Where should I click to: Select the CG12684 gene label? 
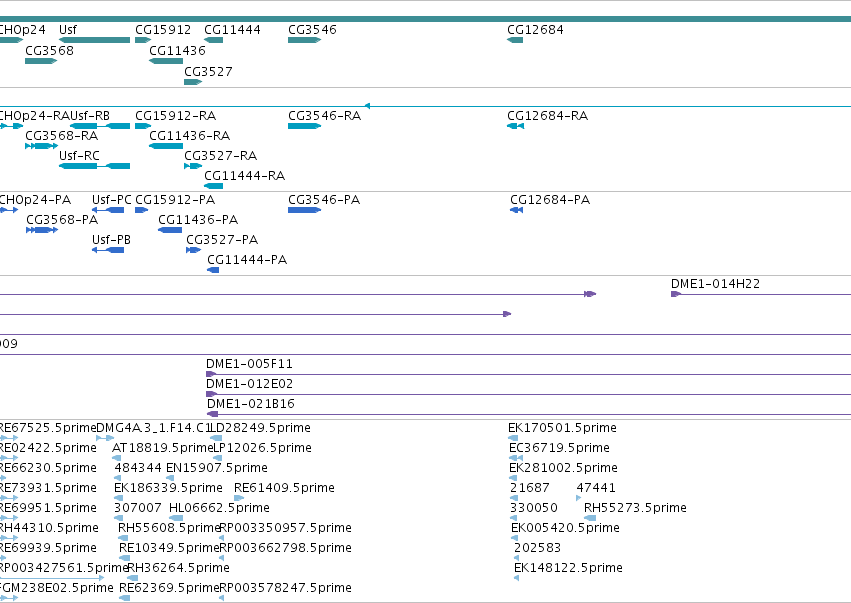[x=535, y=29]
